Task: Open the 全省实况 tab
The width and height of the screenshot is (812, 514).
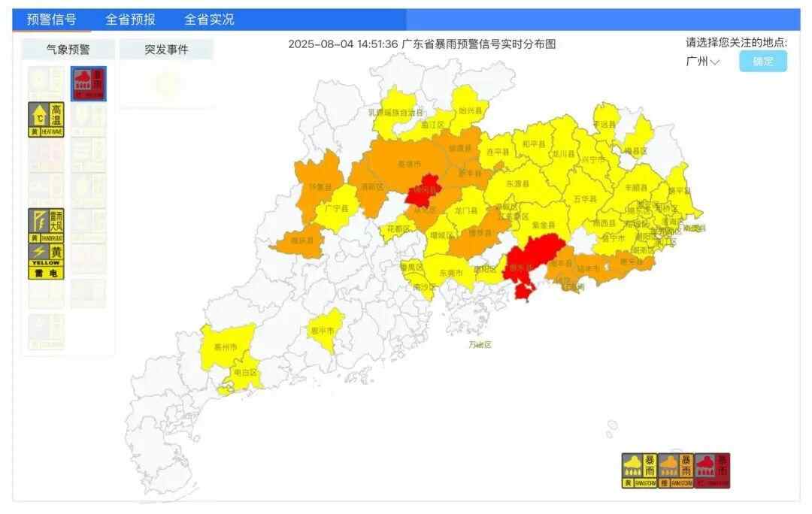Action: point(209,20)
